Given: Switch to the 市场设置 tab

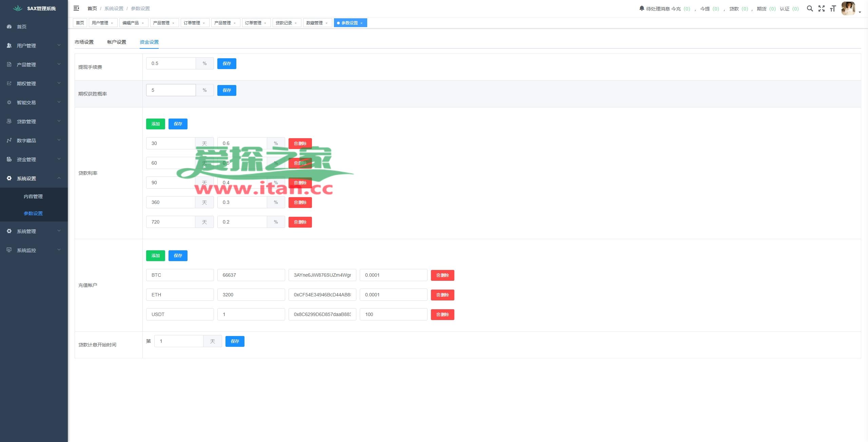Looking at the screenshot, I should point(84,42).
